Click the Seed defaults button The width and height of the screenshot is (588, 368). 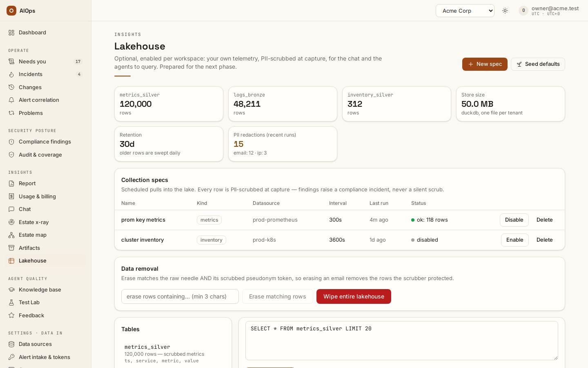tap(538, 64)
